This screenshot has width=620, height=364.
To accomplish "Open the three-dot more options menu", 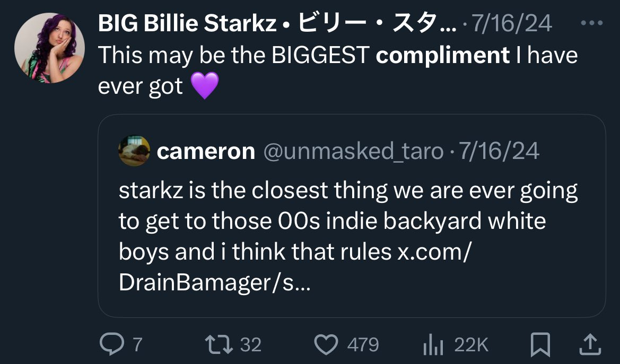I will [x=591, y=23].
